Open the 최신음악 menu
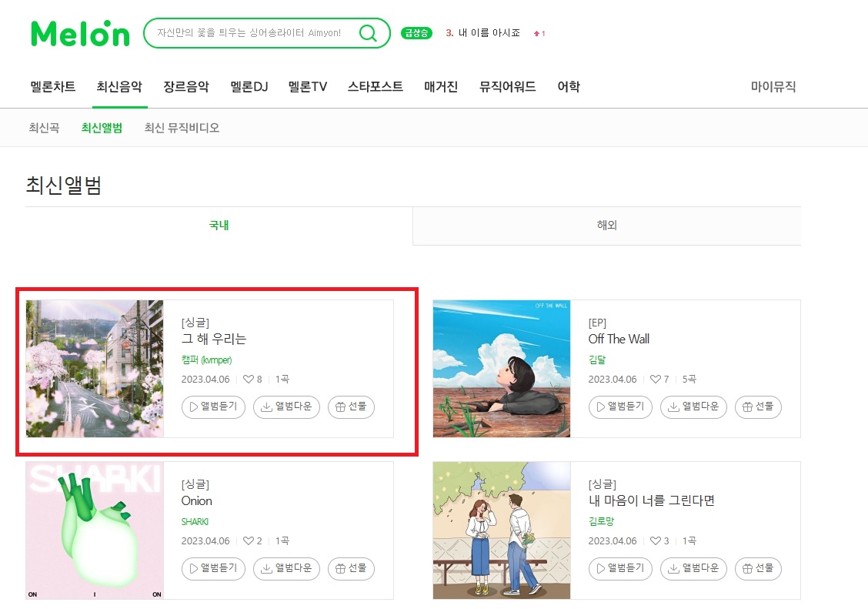Image resolution: width=868 pixels, height=609 pixels. click(119, 87)
